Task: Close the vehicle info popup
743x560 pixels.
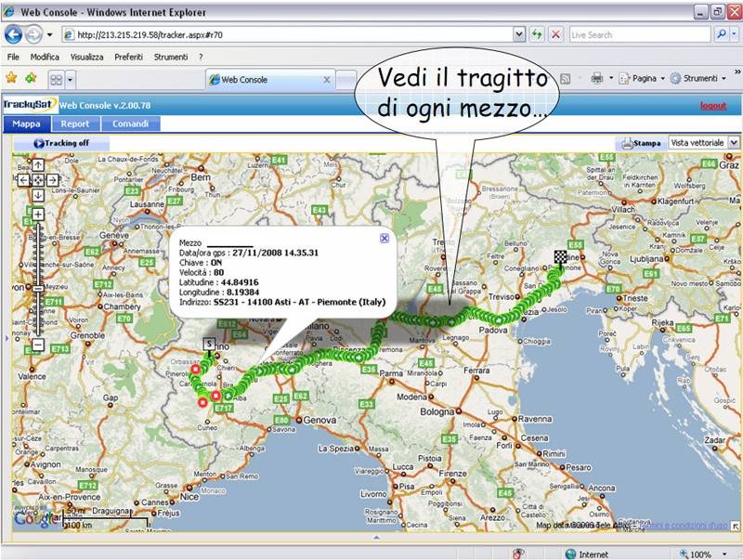Action: (x=385, y=239)
